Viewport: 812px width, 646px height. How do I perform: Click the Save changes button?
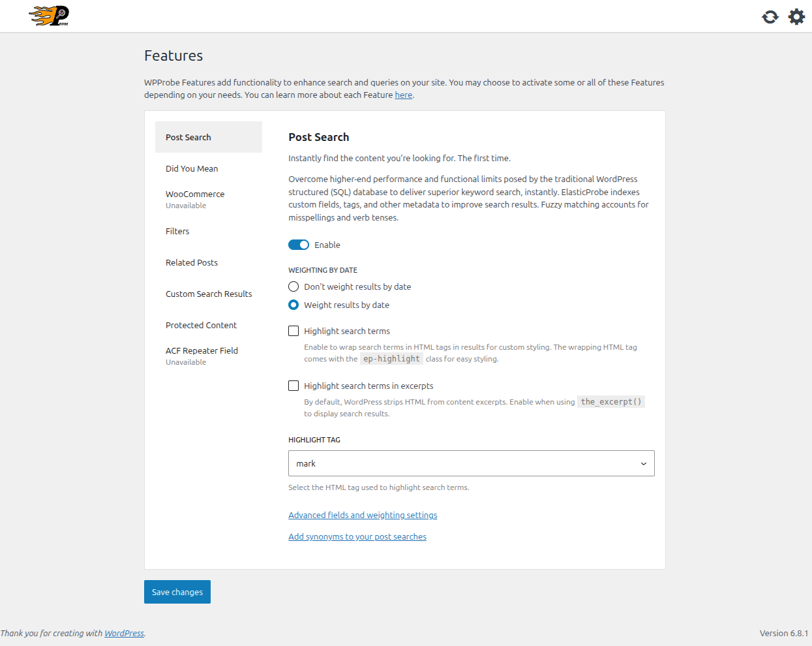coord(177,592)
